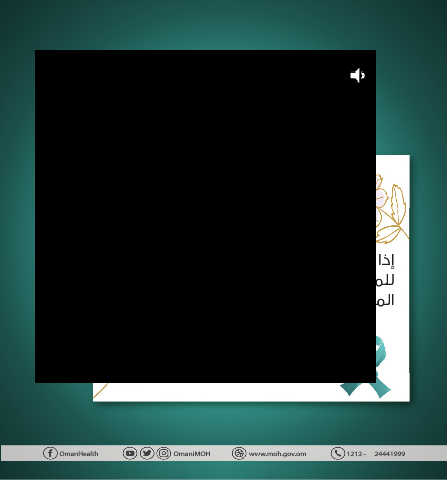
Task: Follow the www.moh.gov.om website link
Action: (x=277, y=454)
